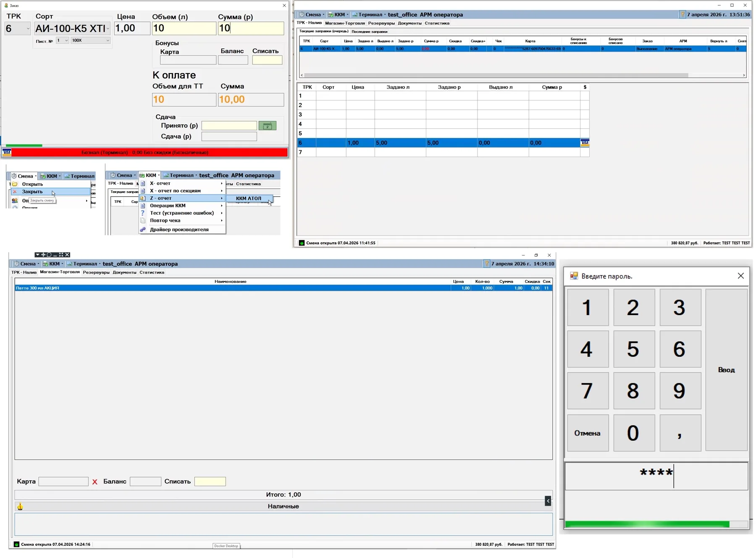Open the 100X pistol dropdown
This screenshot has width=756, height=558.
[x=90, y=40]
